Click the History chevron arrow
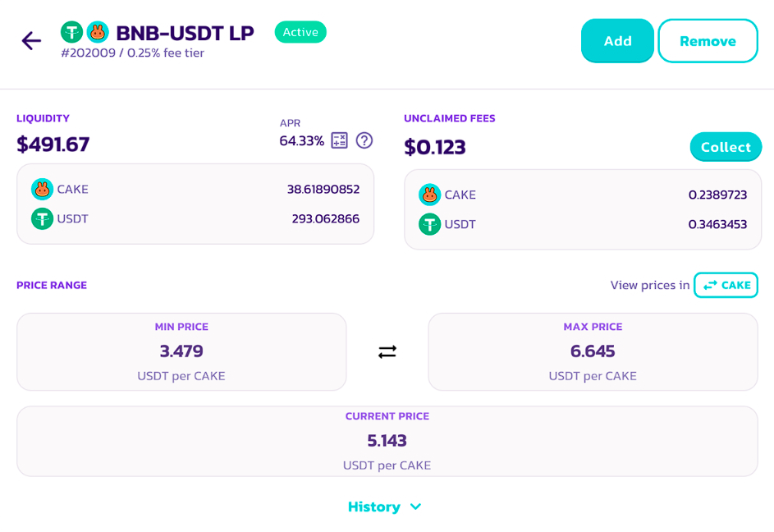774x532 pixels. [415, 507]
